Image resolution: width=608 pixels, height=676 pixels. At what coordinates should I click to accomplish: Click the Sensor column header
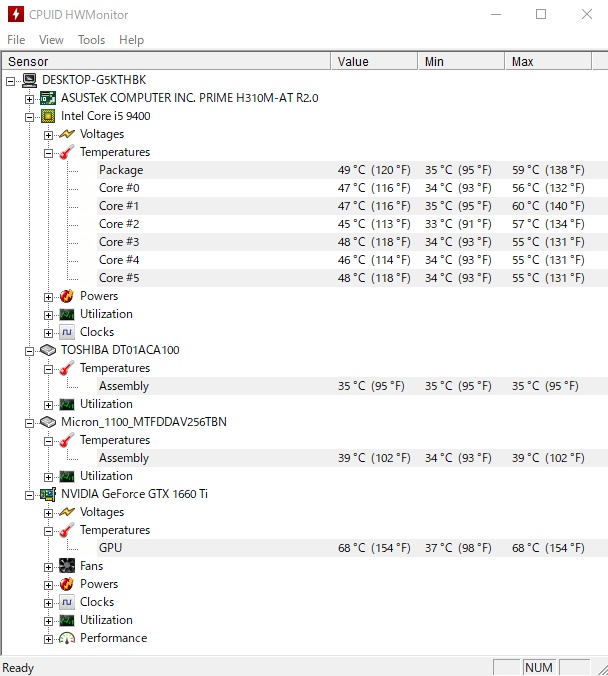(166, 61)
